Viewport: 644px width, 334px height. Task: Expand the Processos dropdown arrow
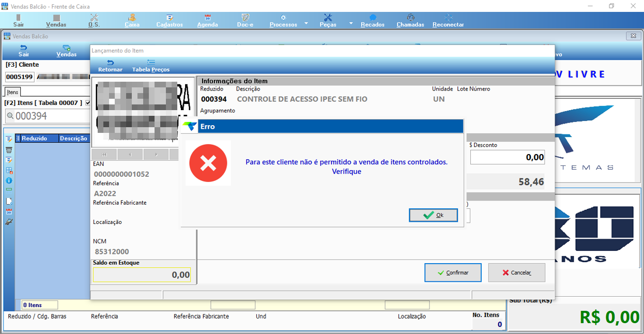click(306, 23)
